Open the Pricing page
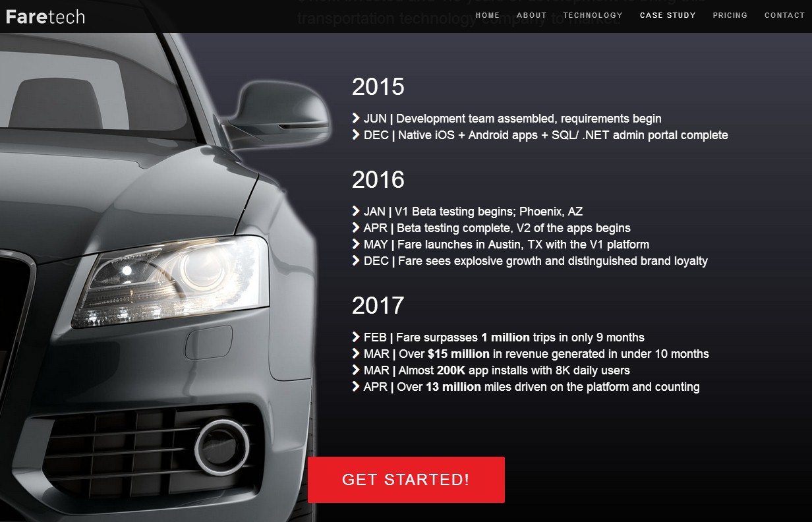This screenshot has width=812, height=522. click(x=730, y=15)
